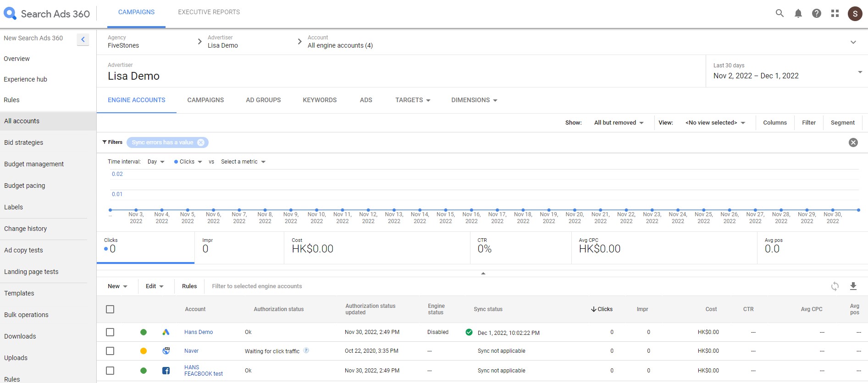Open Budget management in sidebar
The height and width of the screenshot is (383, 868).
tap(34, 164)
